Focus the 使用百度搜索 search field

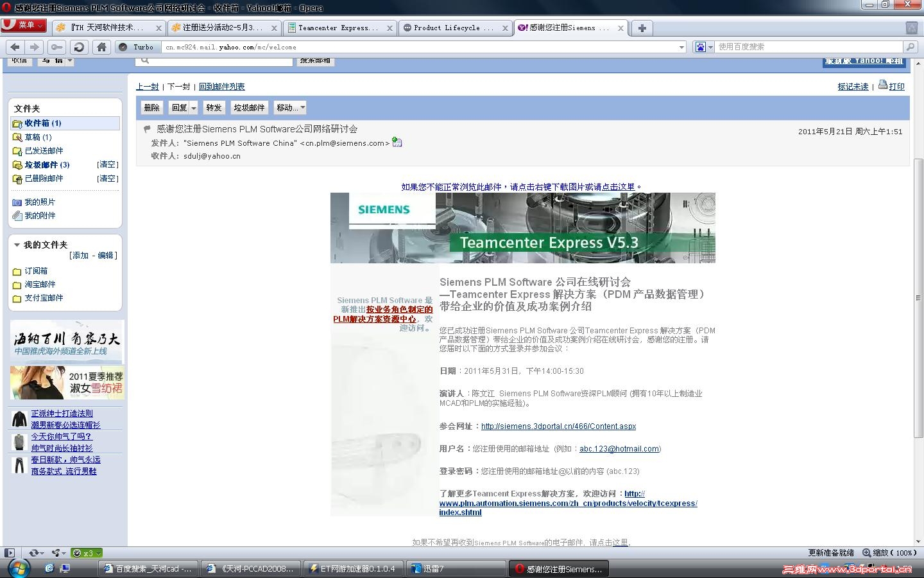(x=809, y=47)
